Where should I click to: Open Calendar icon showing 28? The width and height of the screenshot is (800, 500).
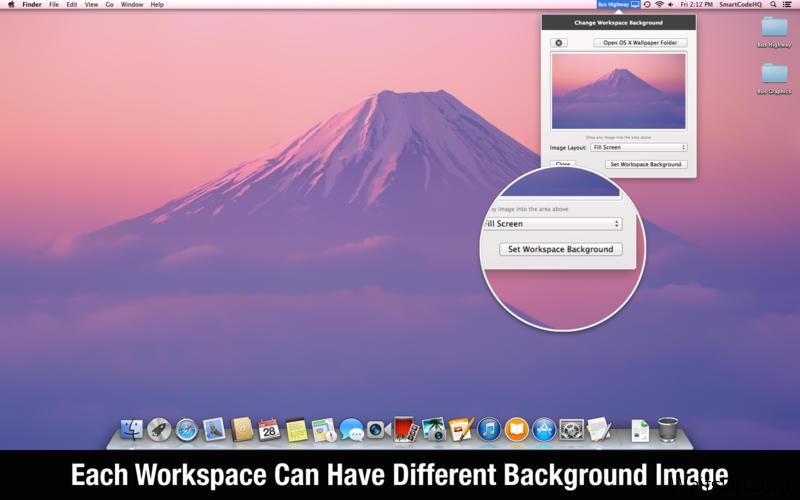(x=269, y=430)
